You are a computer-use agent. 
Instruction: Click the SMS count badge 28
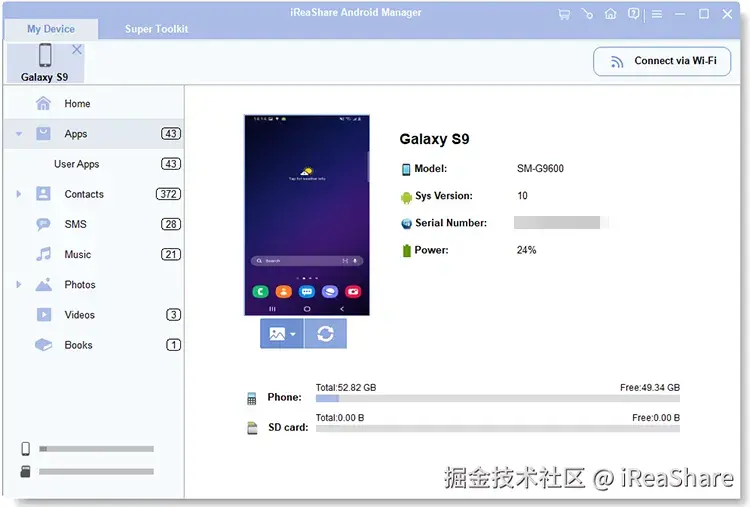click(x=171, y=224)
